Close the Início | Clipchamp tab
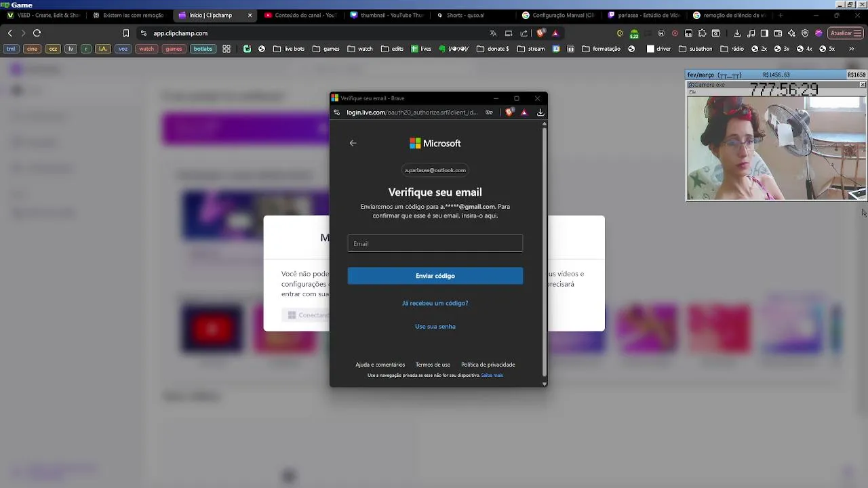The height and width of the screenshot is (488, 868). click(250, 15)
